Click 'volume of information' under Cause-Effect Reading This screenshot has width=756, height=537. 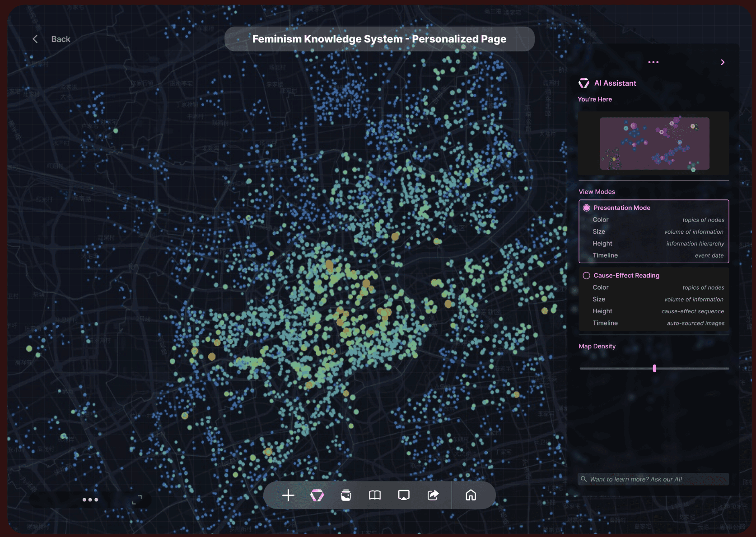694,300
